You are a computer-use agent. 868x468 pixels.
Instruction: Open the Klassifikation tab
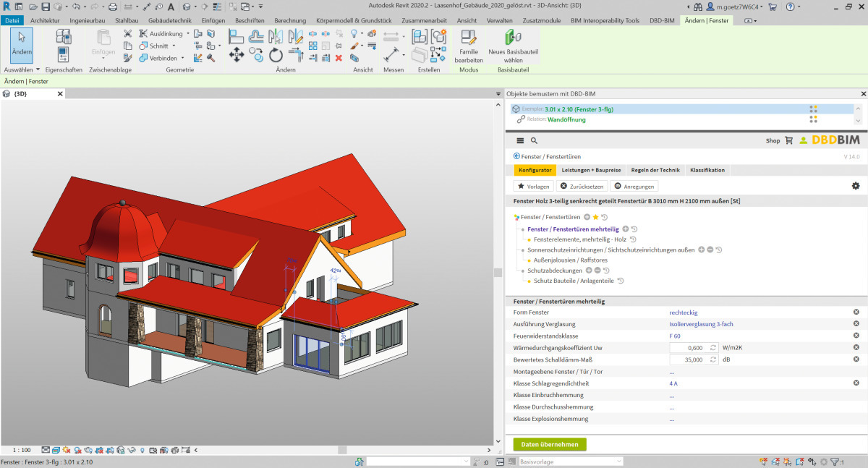coord(707,170)
